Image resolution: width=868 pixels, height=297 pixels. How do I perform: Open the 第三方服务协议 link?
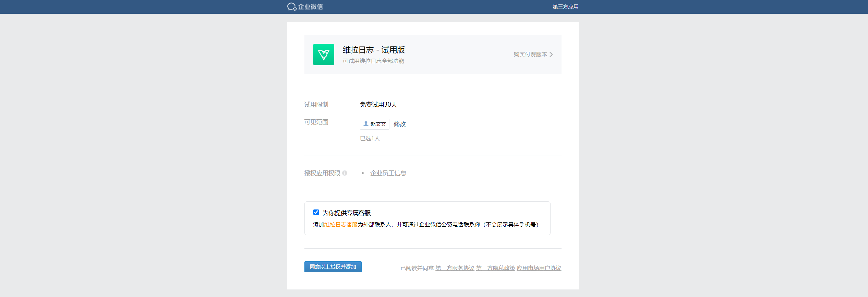point(455,268)
